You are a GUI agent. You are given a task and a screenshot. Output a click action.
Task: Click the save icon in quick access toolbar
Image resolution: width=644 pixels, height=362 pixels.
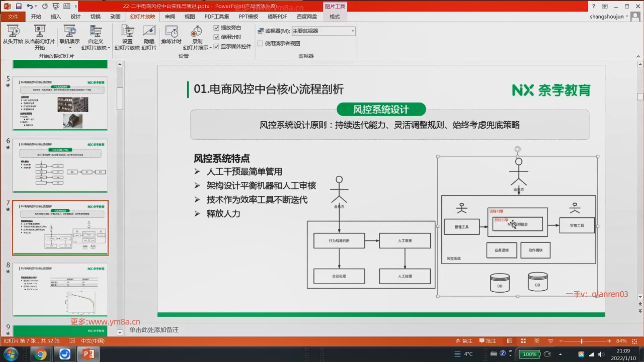(18, 6)
